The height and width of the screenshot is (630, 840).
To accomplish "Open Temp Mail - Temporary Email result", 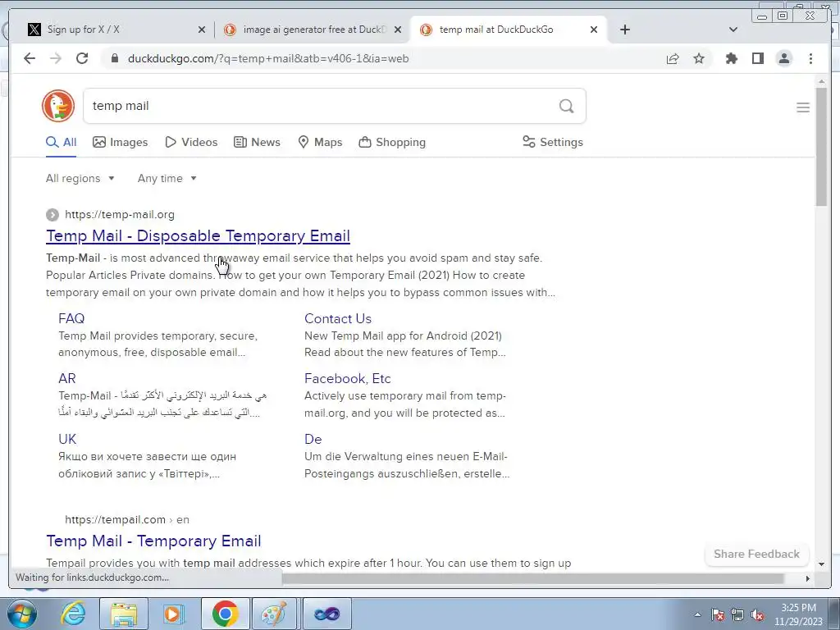I will click(153, 541).
